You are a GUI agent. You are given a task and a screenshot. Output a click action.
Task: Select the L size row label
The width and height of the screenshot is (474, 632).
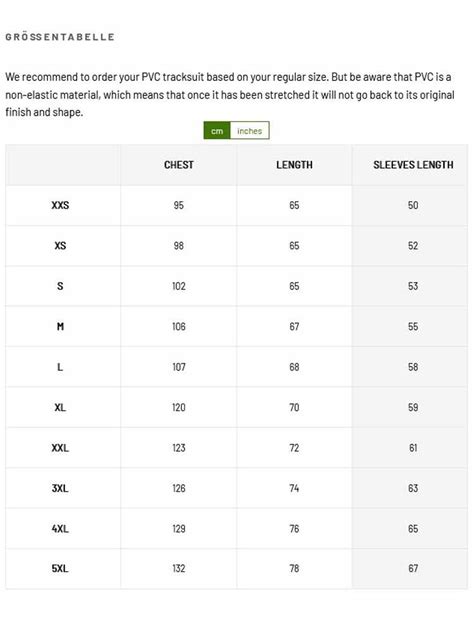(x=60, y=367)
